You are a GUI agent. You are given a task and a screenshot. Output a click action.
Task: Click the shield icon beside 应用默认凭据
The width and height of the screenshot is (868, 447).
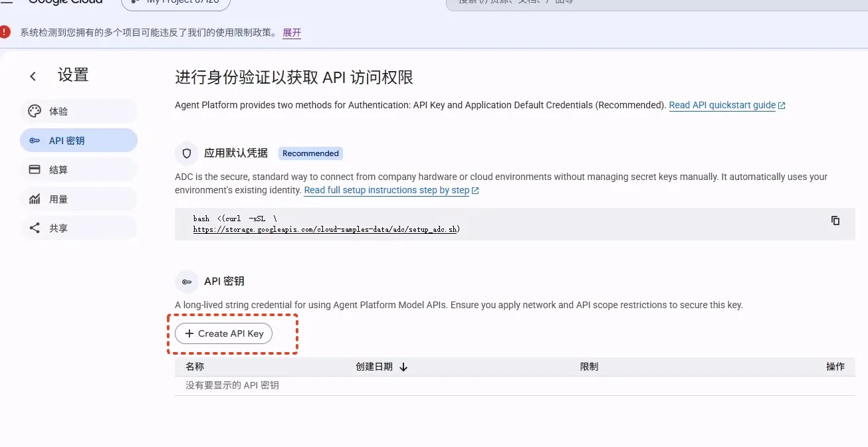[187, 153]
